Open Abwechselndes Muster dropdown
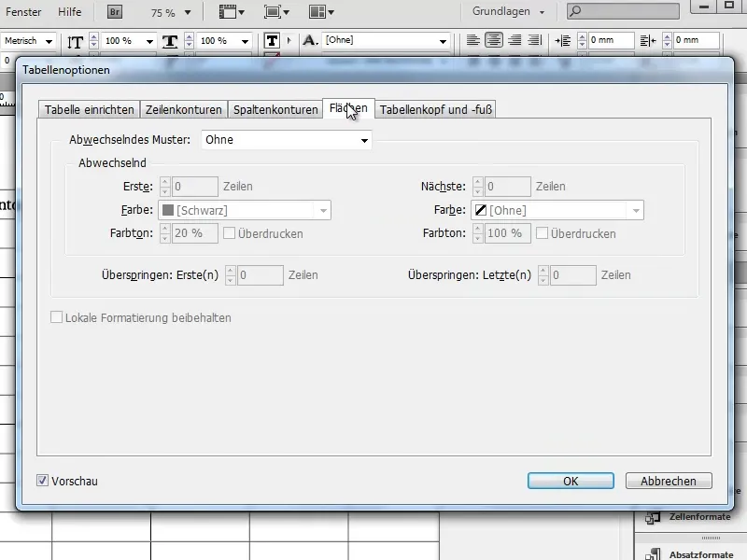747x560 pixels. coord(287,140)
